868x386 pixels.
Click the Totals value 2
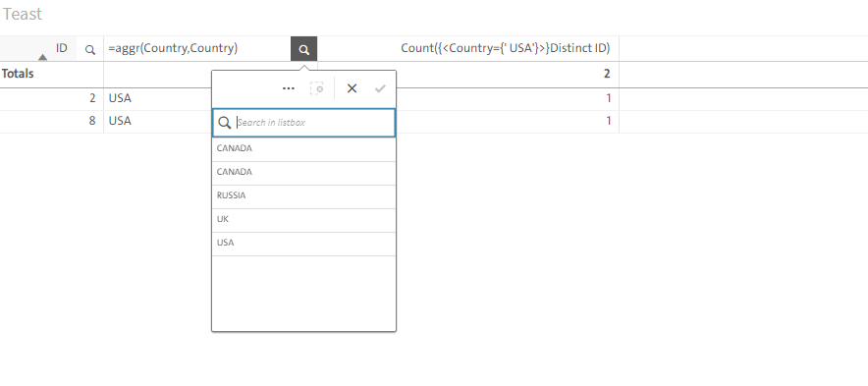(607, 74)
